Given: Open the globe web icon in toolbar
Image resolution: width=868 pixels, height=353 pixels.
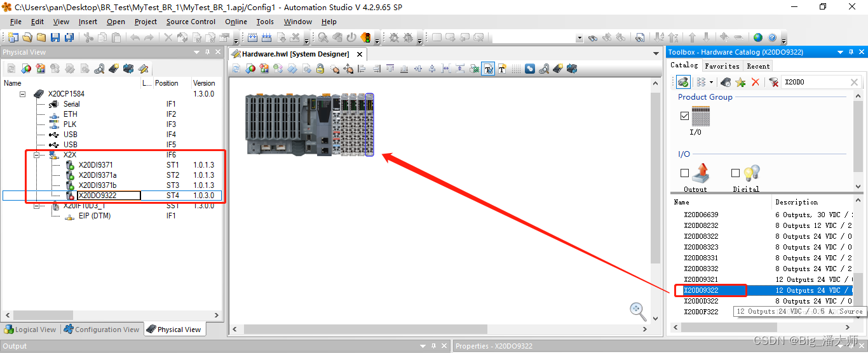Looking at the screenshot, I should tap(757, 37).
